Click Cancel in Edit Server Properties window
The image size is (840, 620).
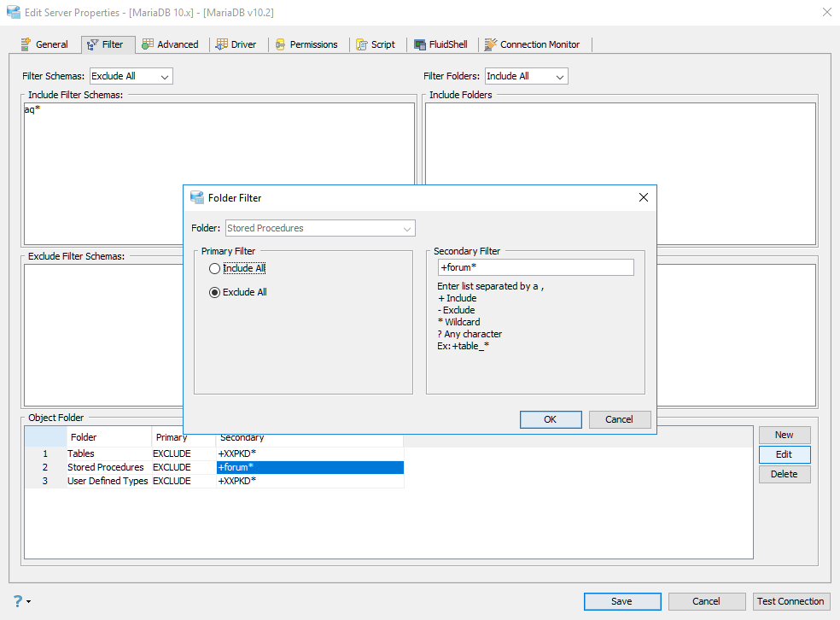(707, 601)
